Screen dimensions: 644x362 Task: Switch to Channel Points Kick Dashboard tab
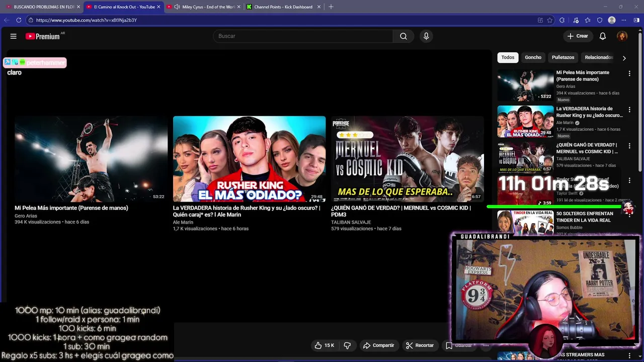[283, 7]
